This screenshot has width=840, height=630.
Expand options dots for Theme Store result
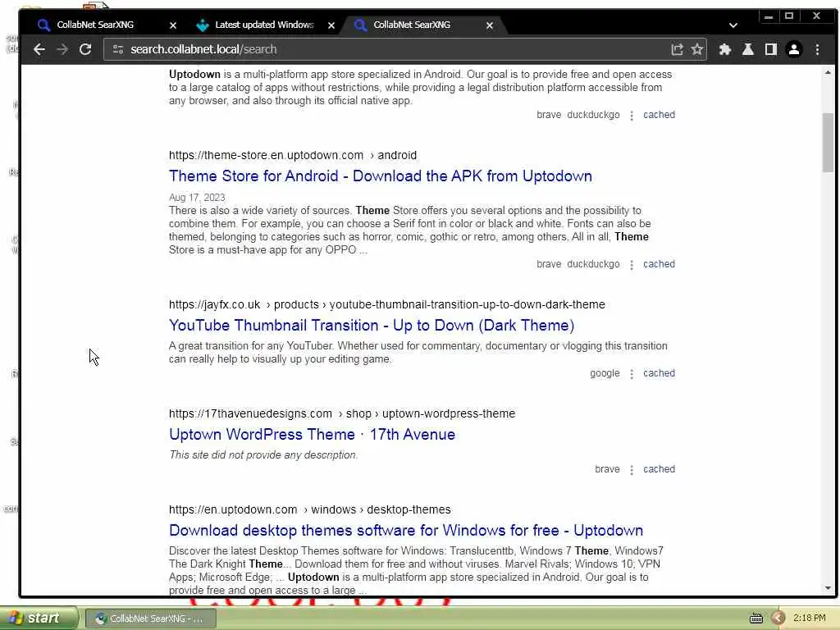click(632, 265)
